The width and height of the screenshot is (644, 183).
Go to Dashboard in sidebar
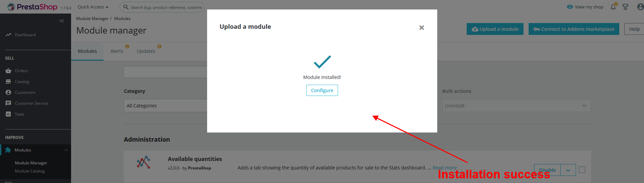[25, 35]
